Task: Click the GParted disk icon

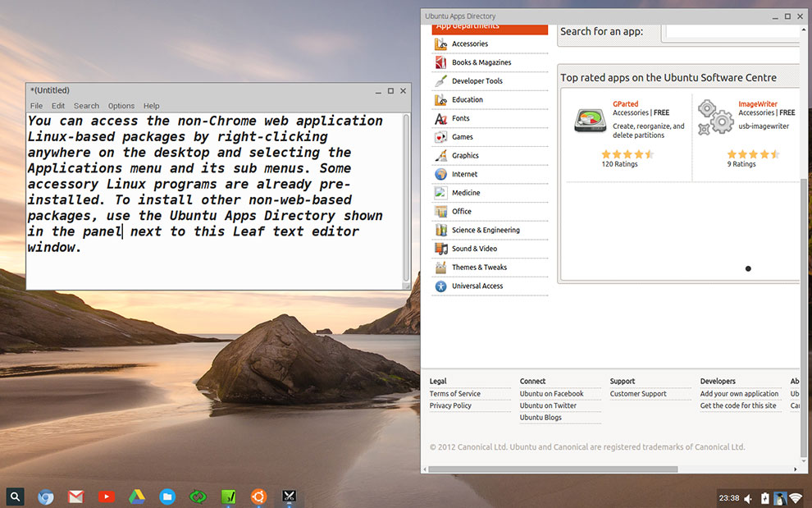Action: 590,121
